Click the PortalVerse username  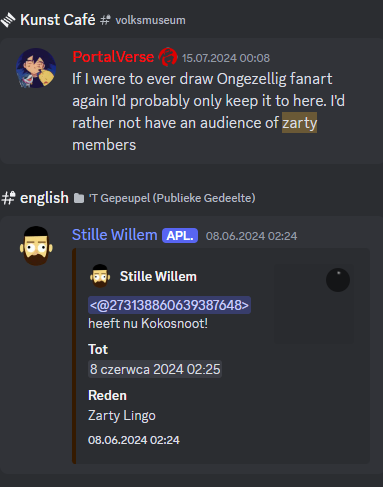(x=113, y=57)
